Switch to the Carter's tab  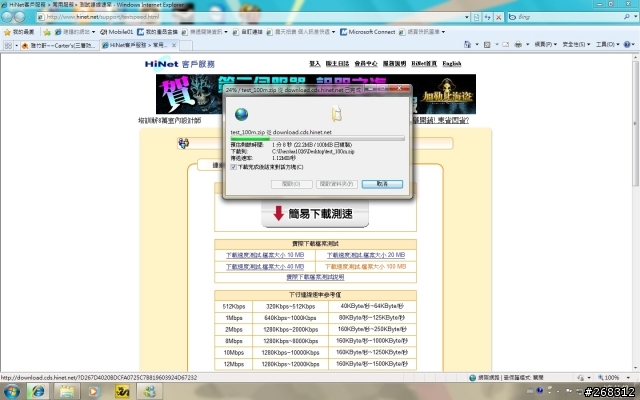pos(60,45)
